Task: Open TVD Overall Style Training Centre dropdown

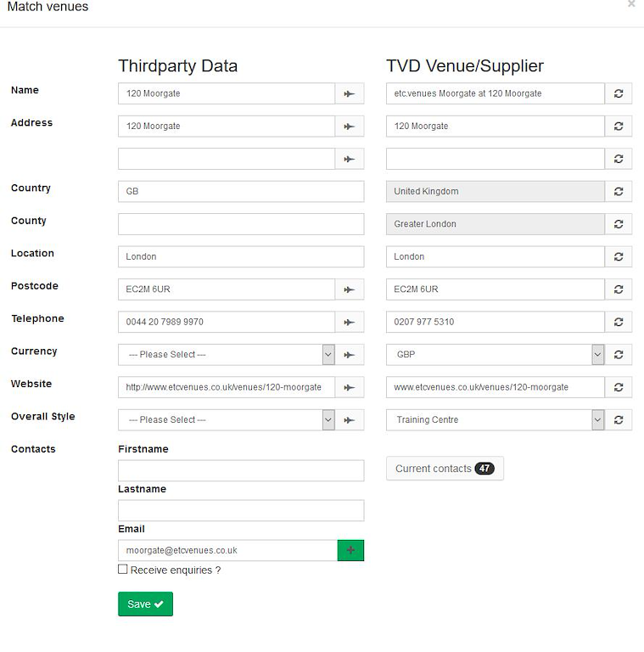Action: [x=496, y=420]
